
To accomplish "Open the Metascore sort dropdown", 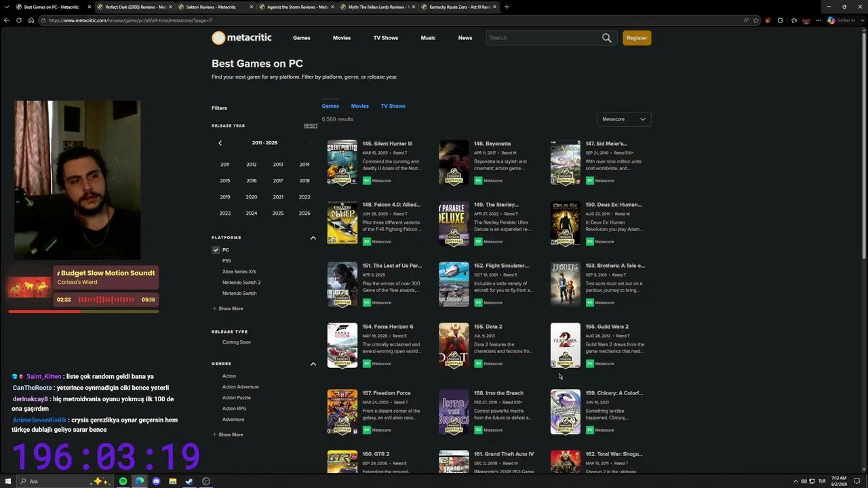I will coord(624,119).
